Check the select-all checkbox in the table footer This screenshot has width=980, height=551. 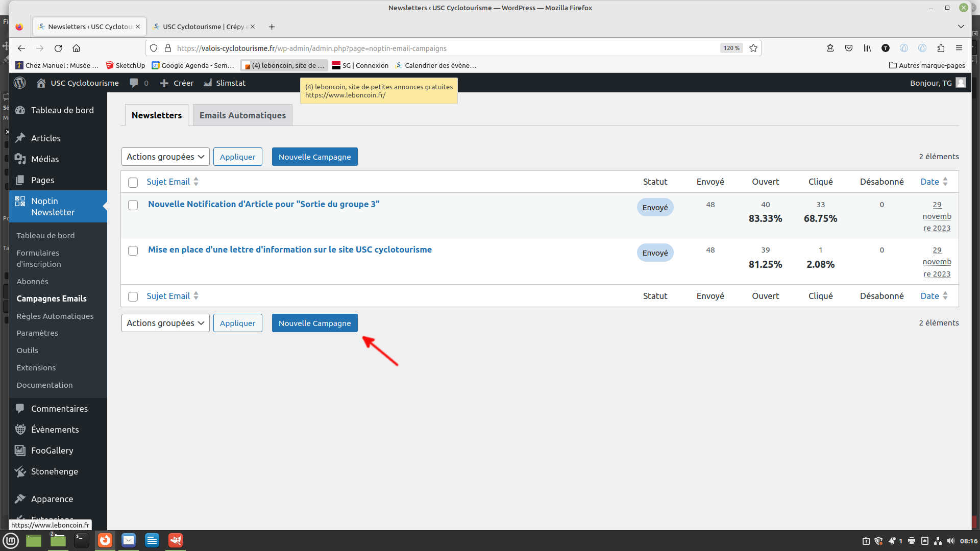point(133,296)
